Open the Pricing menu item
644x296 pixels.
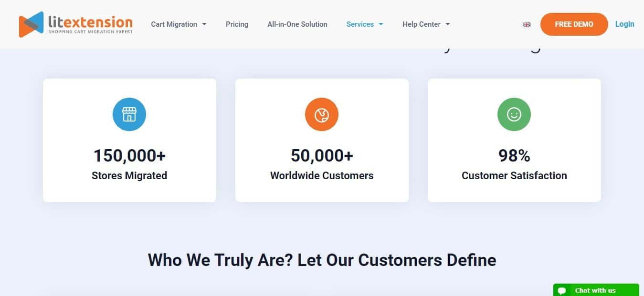(x=237, y=24)
